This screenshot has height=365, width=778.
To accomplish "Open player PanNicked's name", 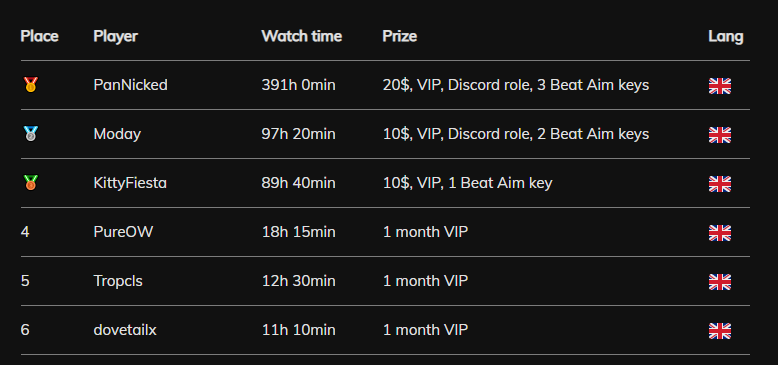I will click(130, 85).
